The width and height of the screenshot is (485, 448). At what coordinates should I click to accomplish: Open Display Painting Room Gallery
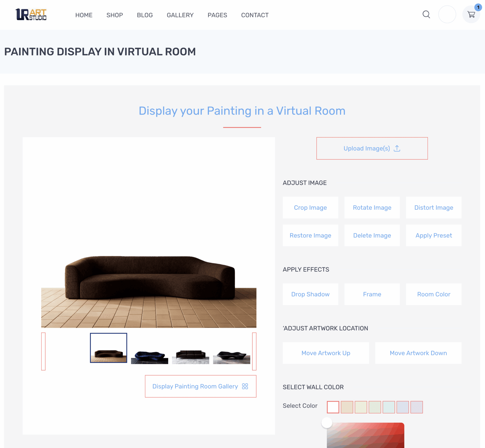coord(200,386)
